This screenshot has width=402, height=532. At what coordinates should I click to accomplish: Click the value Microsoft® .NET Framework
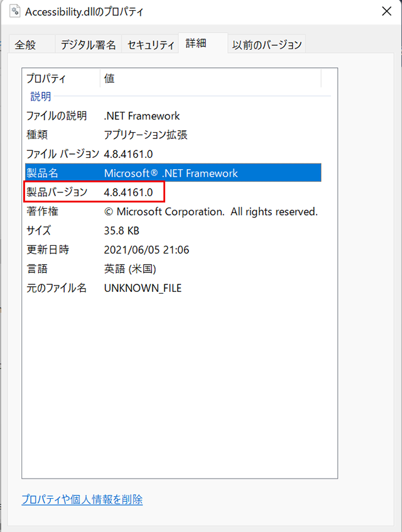171,173
